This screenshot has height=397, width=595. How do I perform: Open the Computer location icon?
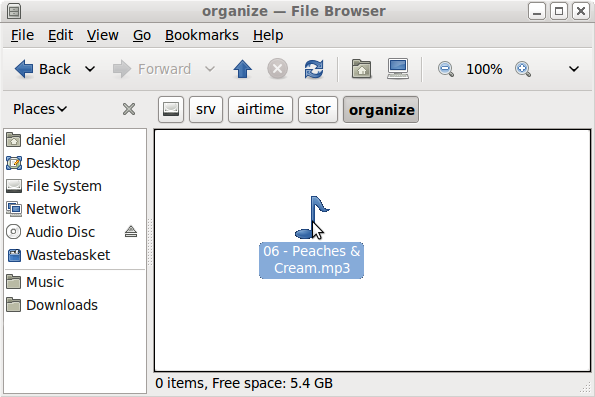398,69
